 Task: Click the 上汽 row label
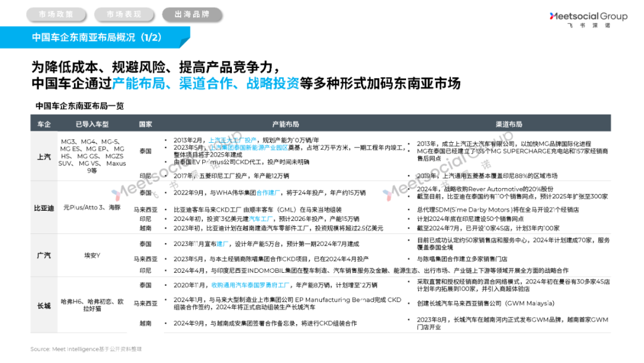click(44, 157)
